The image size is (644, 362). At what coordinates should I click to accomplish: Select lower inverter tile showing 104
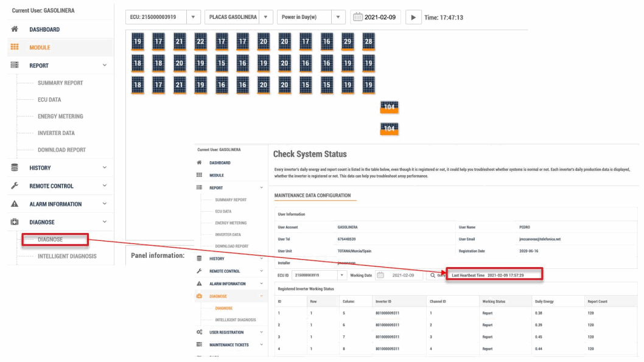pos(389,129)
